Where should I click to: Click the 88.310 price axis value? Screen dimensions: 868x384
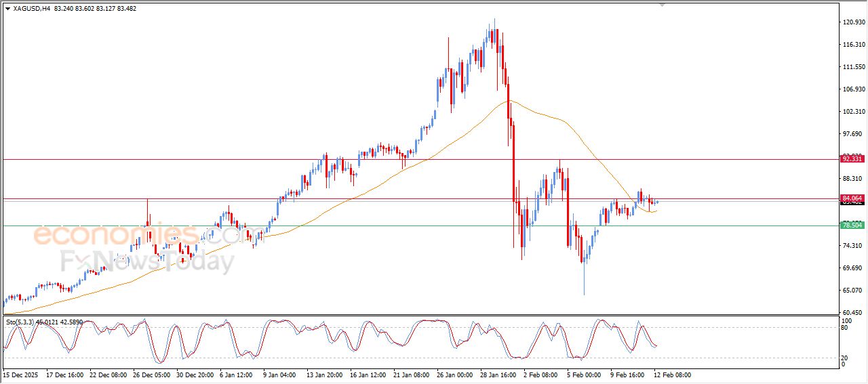click(x=853, y=179)
